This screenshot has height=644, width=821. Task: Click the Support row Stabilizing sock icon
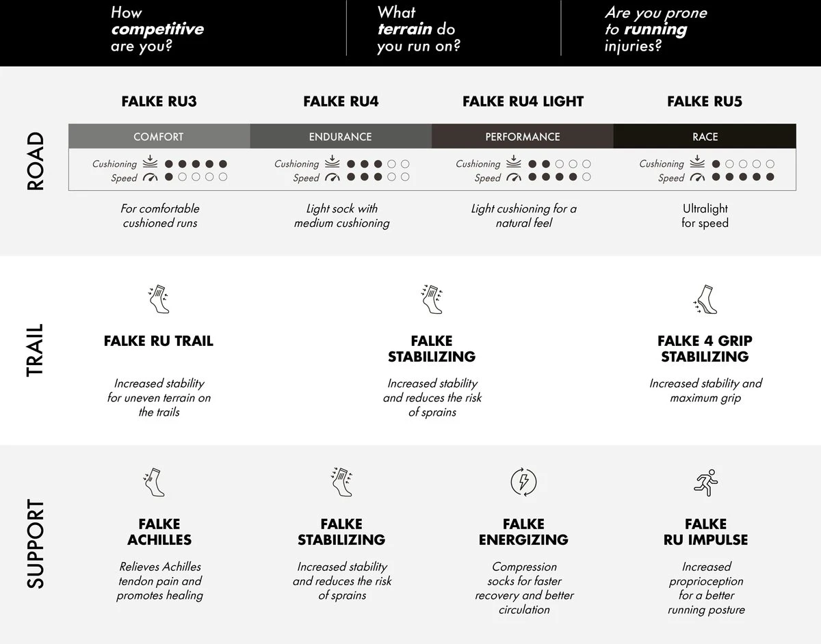(341, 483)
